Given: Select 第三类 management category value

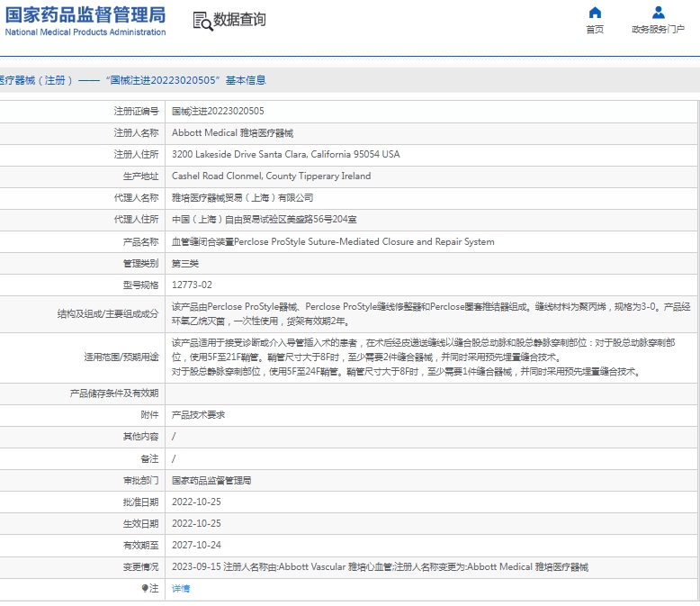Looking at the screenshot, I should point(185,264).
